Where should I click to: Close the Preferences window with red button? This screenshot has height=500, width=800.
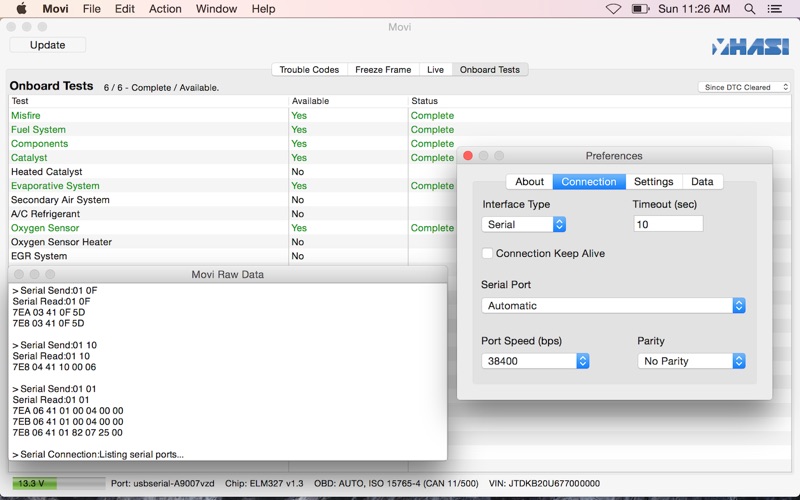468,156
